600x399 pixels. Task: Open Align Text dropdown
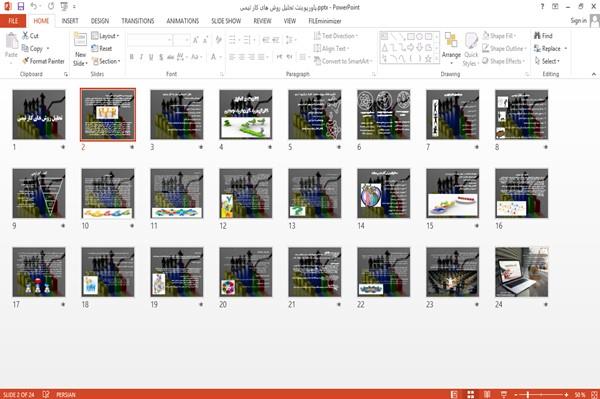331,48
